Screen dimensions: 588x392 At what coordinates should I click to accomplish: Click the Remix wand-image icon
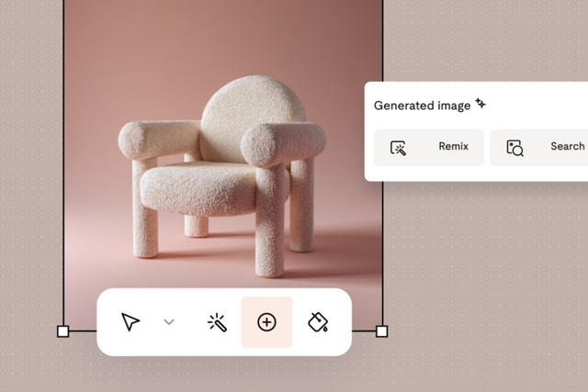click(x=399, y=147)
